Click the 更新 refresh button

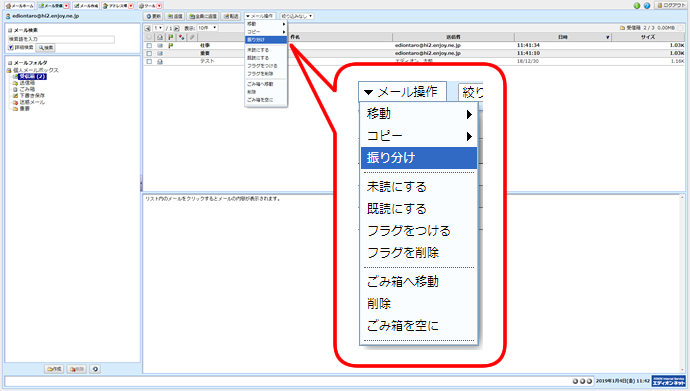(154, 16)
